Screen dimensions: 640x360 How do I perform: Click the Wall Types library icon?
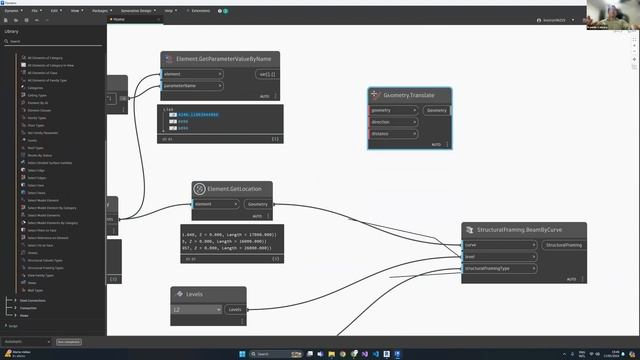click(x=23, y=290)
